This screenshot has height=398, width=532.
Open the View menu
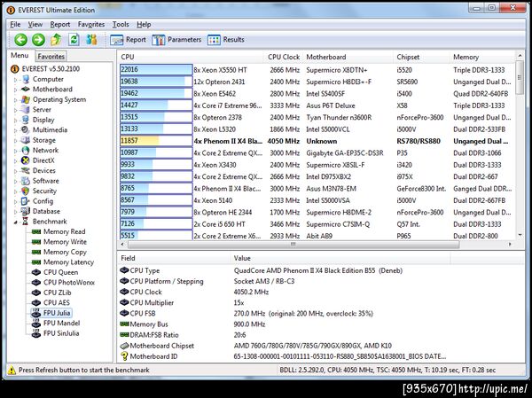click(x=35, y=25)
